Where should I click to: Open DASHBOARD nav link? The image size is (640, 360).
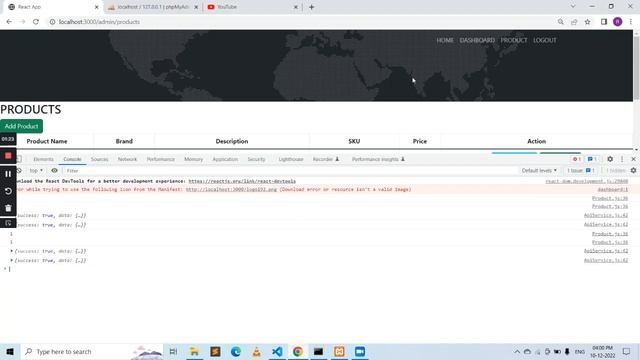[x=477, y=40]
